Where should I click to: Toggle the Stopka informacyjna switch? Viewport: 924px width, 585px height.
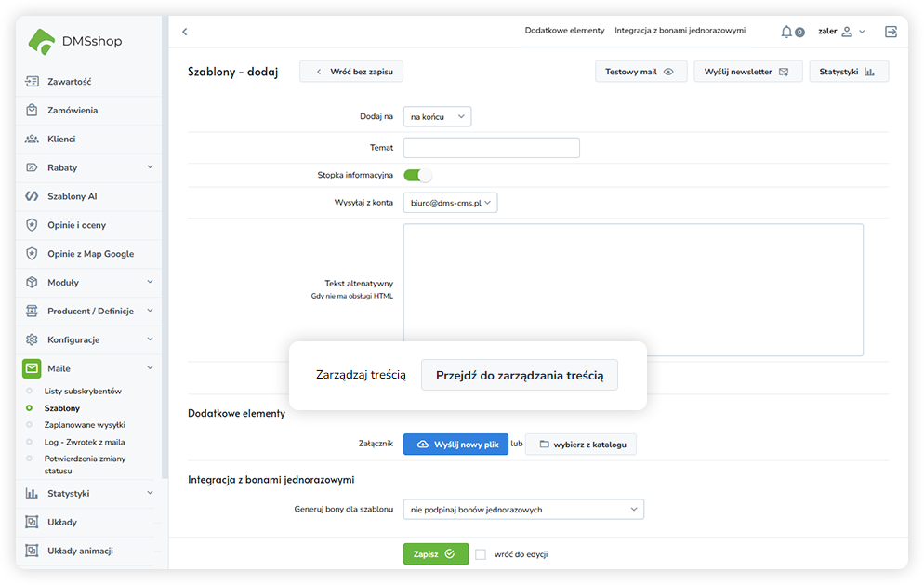click(417, 175)
